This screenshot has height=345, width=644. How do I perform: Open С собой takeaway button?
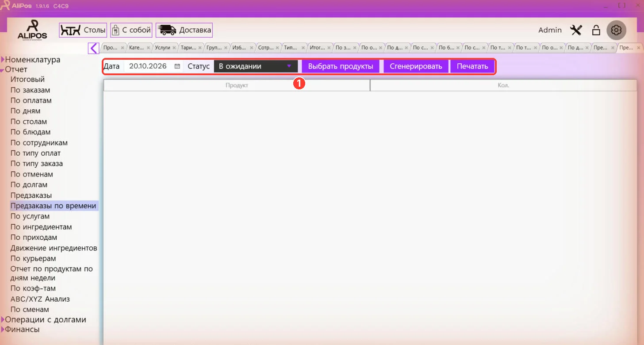pyautogui.click(x=131, y=30)
